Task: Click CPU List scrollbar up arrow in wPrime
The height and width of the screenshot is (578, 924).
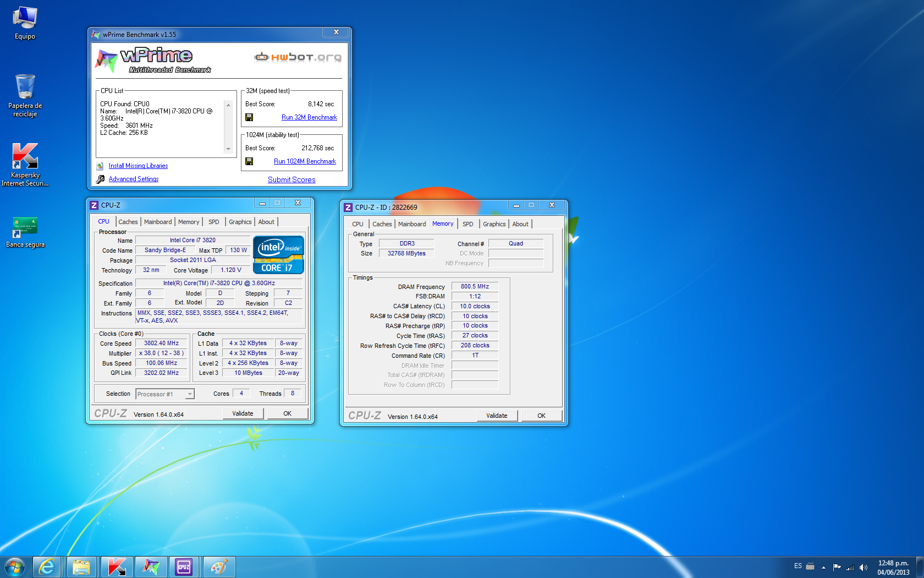Action: [x=228, y=105]
